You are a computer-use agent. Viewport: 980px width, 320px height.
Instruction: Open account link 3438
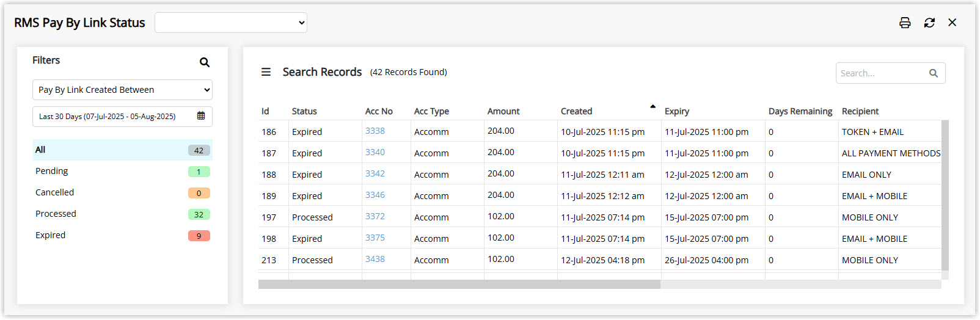click(x=375, y=259)
